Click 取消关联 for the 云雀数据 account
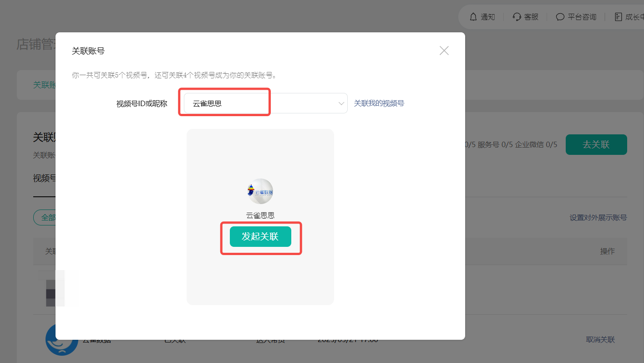Screen dimensions: 644x363 click(600, 339)
